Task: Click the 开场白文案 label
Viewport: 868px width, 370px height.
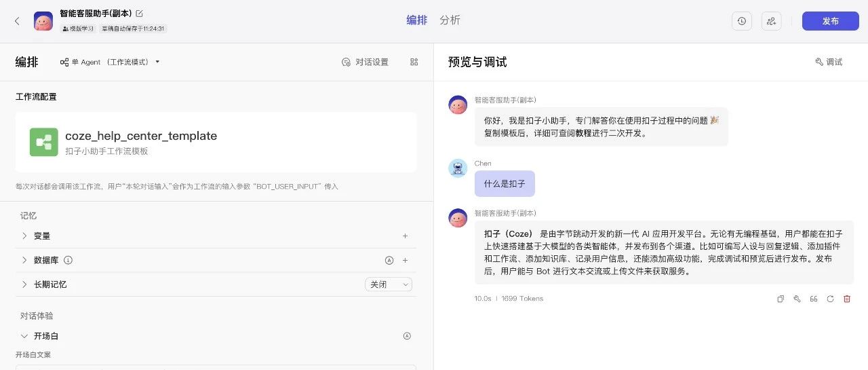Action: coord(33,354)
